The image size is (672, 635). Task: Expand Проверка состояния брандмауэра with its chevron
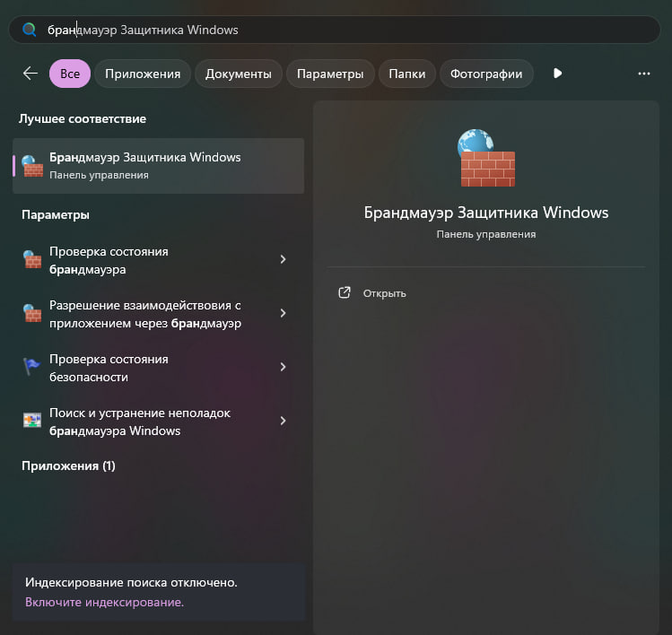283,259
